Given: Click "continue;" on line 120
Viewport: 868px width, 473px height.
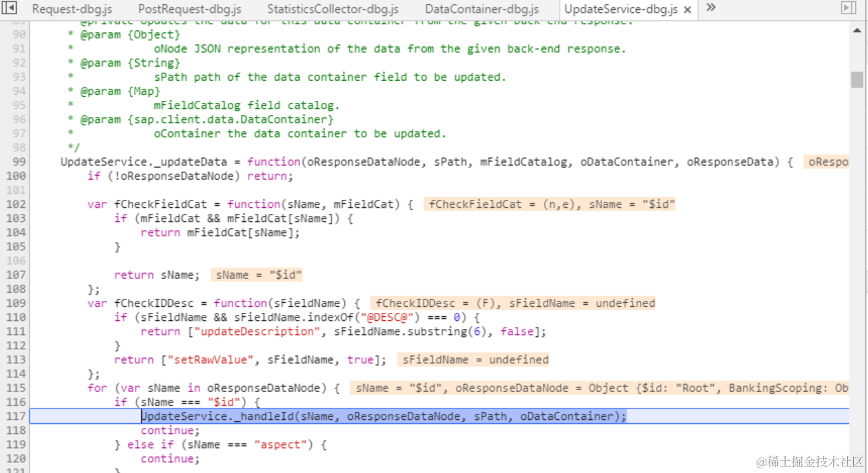Looking at the screenshot, I should click(170, 458).
